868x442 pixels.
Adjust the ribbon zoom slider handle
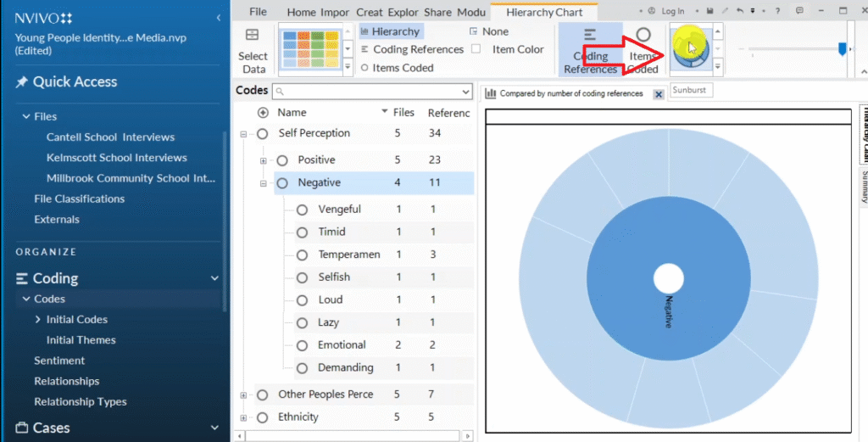tap(842, 50)
